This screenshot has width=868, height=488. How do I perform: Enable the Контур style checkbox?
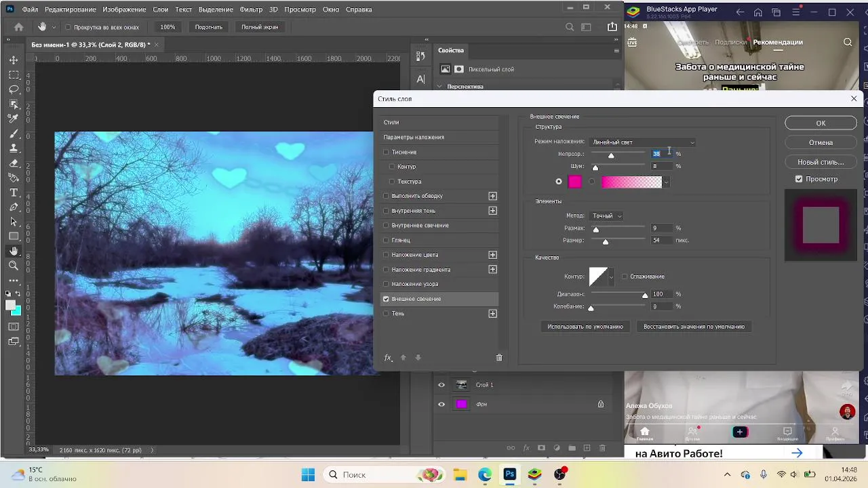(392, 167)
